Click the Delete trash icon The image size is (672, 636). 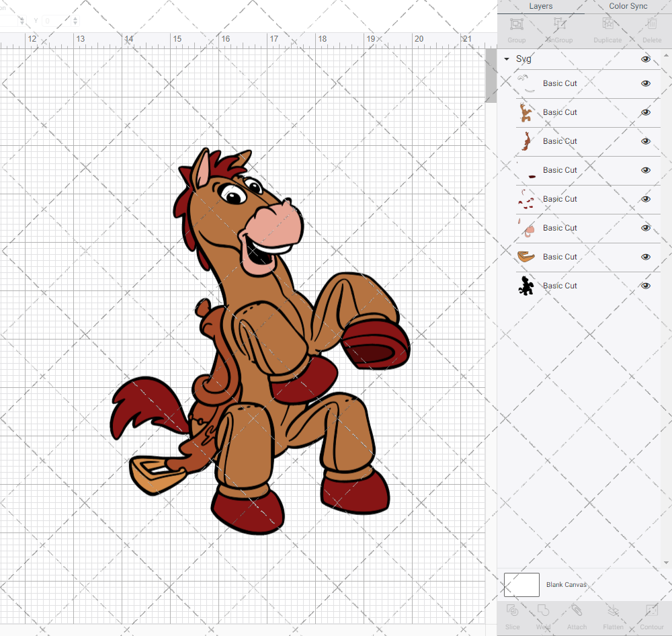651,24
